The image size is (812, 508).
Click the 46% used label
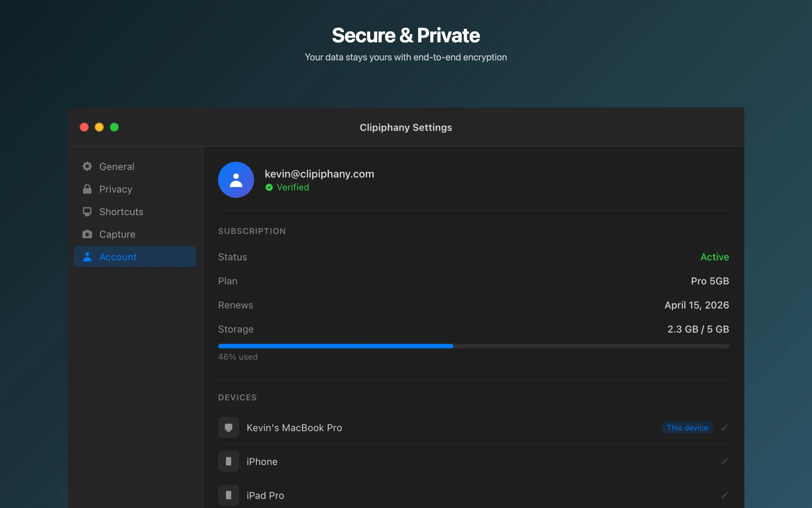[238, 357]
